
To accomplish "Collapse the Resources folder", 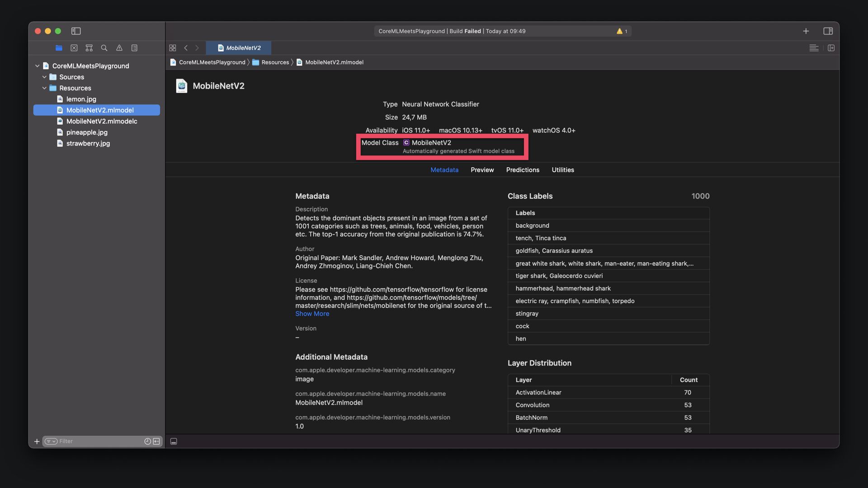I will point(44,88).
